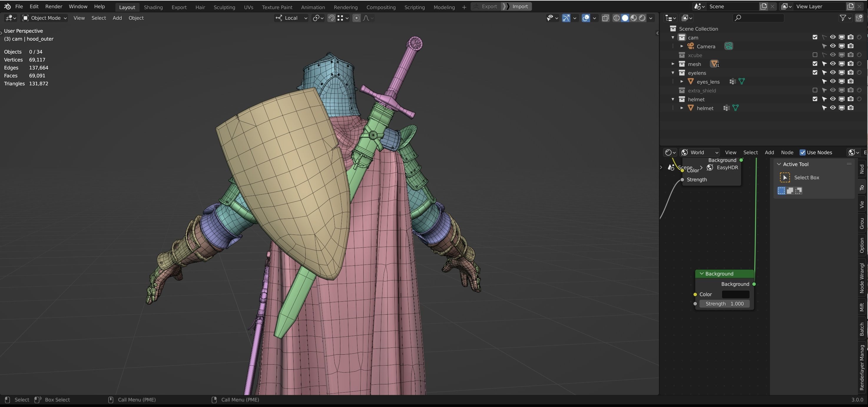The width and height of the screenshot is (868, 407).
Task: Click the outliner search field
Action: tap(758, 18)
